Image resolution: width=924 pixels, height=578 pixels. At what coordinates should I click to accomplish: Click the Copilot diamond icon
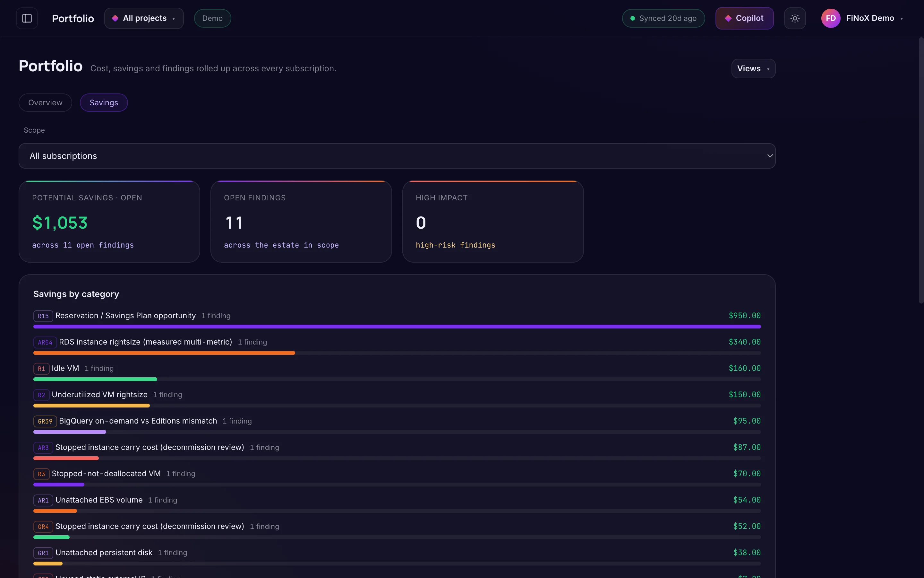click(728, 18)
